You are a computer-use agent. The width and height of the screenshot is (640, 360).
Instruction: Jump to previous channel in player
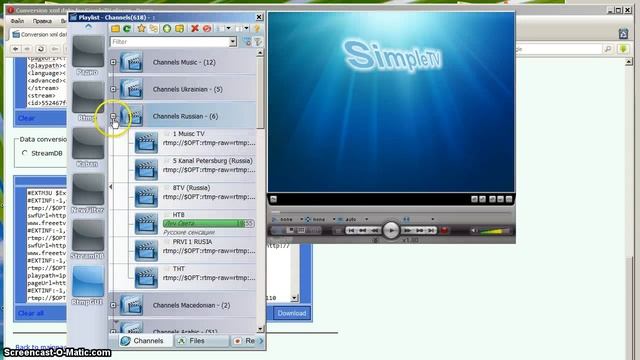point(351,231)
